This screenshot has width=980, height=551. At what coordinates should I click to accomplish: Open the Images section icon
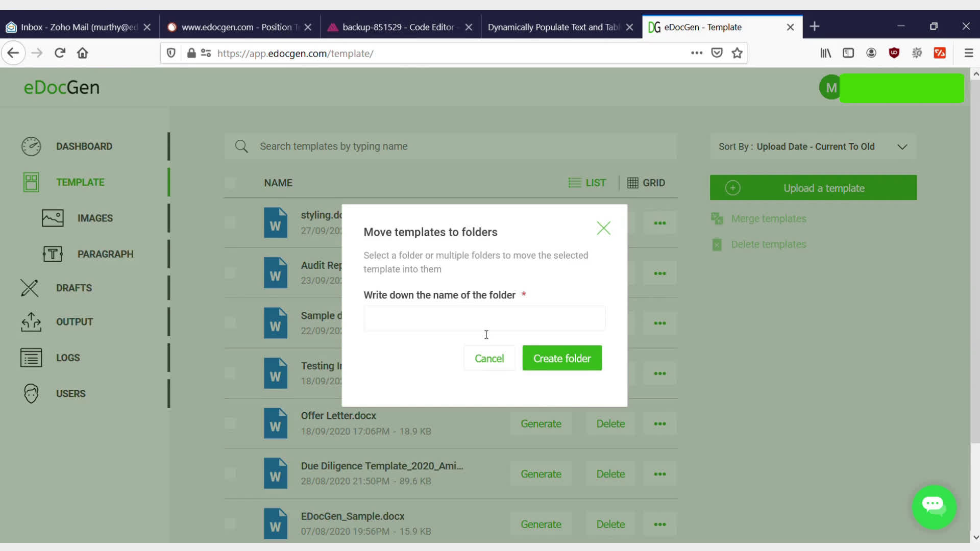(x=53, y=218)
